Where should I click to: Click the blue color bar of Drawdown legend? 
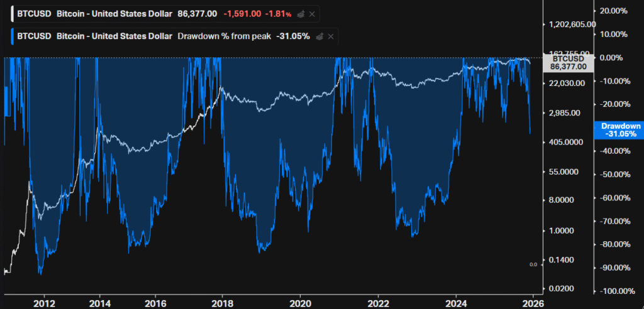pos(12,36)
